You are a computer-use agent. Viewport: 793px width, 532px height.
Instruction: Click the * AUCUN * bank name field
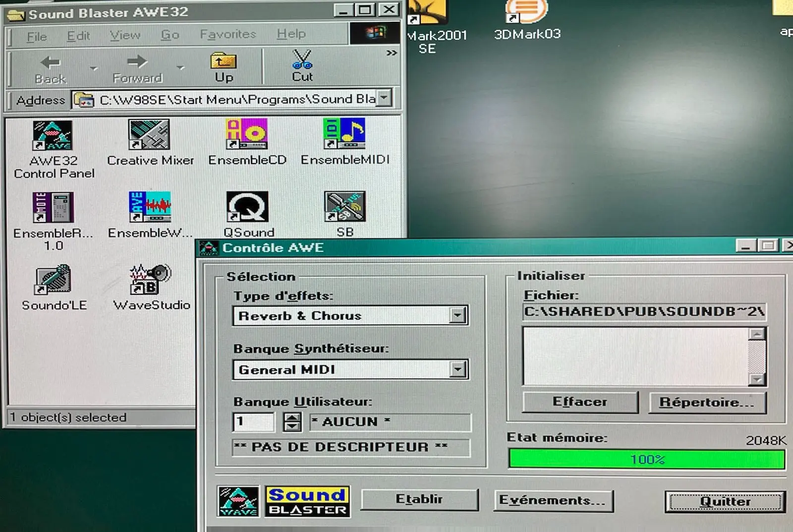(390, 422)
